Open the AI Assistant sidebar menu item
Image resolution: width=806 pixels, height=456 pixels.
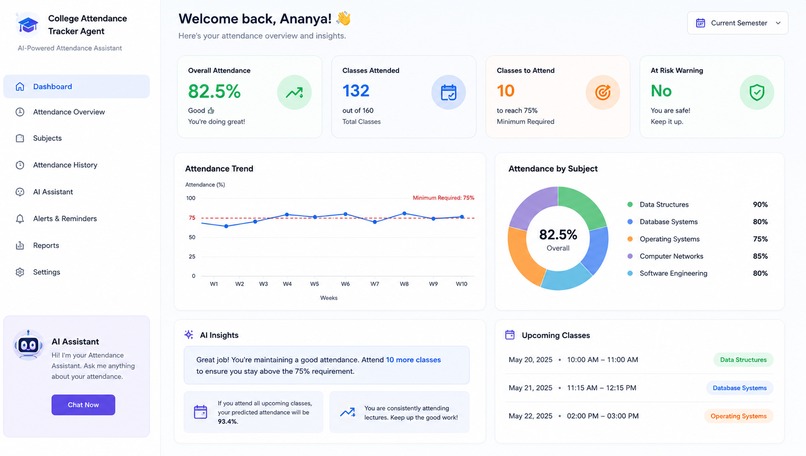pos(77,192)
